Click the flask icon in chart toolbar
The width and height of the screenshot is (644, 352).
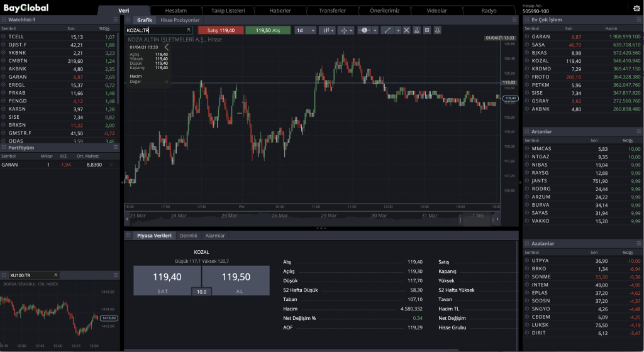(417, 30)
